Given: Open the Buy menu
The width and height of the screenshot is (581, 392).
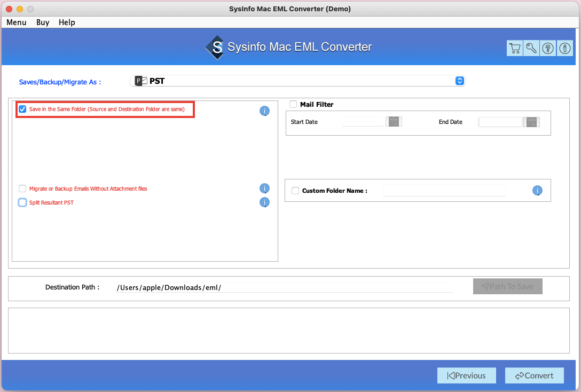Looking at the screenshot, I should coord(43,22).
